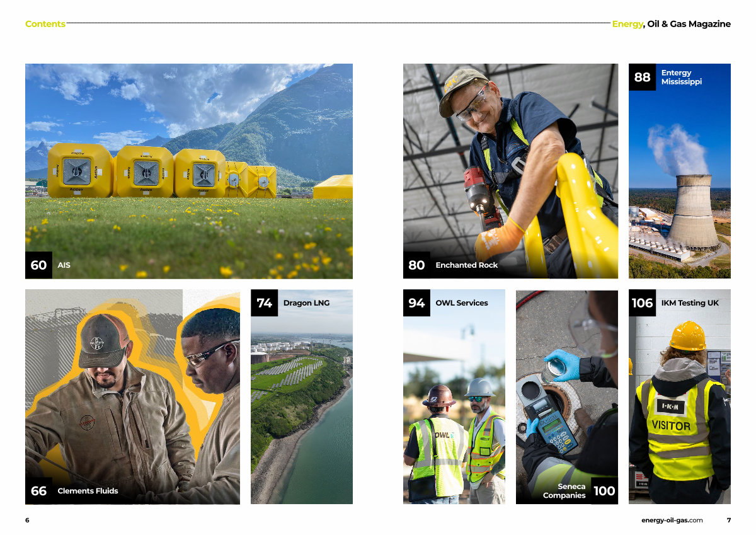Open IKM Testing UK visitor photo

click(680, 397)
